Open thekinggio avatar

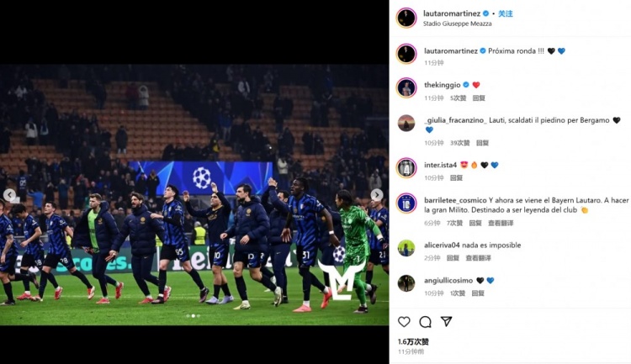(406, 87)
